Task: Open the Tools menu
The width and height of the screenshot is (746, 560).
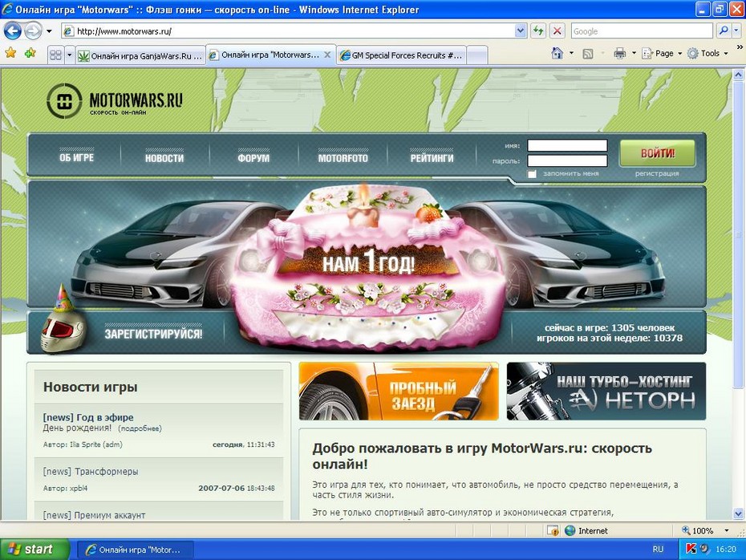Action: click(708, 53)
